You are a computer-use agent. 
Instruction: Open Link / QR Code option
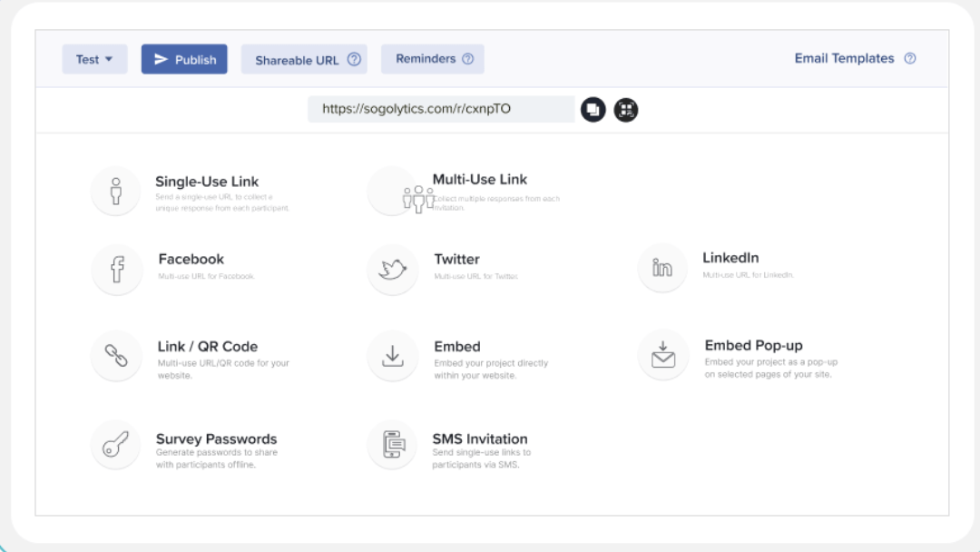coord(208,346)
